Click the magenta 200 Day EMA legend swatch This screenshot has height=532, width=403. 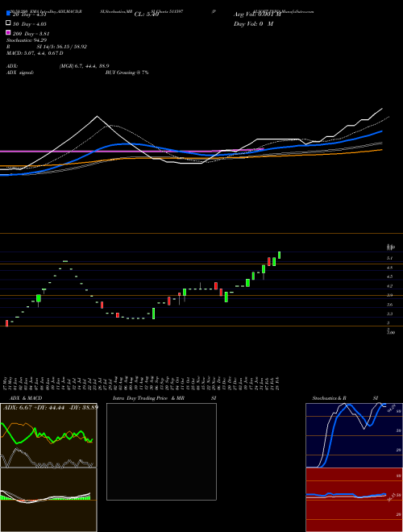tap(8, 32)
